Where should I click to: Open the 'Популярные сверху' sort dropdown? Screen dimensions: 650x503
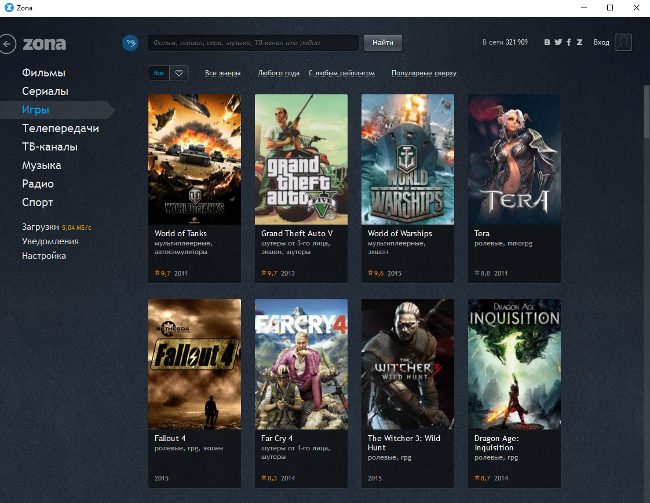tap(423, 73)
